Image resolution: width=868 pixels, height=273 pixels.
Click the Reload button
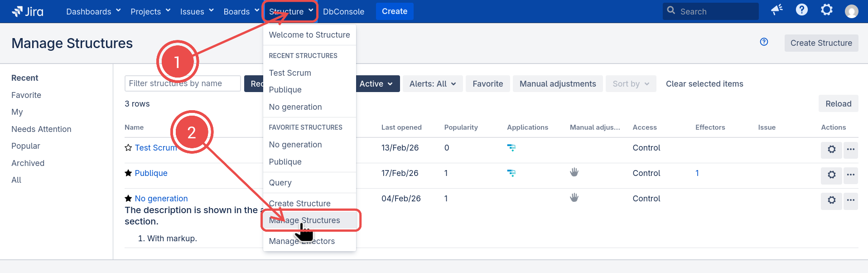point(838,104)
